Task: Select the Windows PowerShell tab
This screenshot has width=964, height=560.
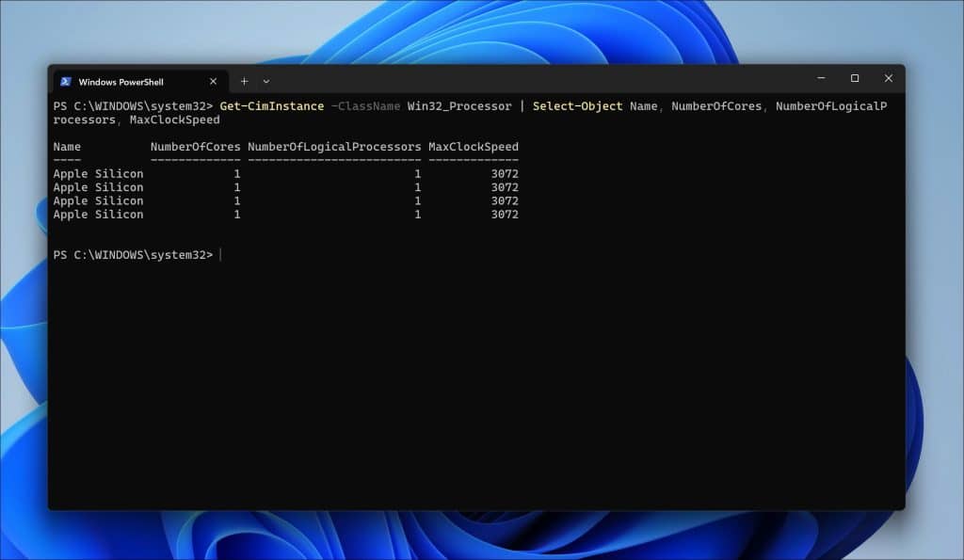Action: point(141,82)
